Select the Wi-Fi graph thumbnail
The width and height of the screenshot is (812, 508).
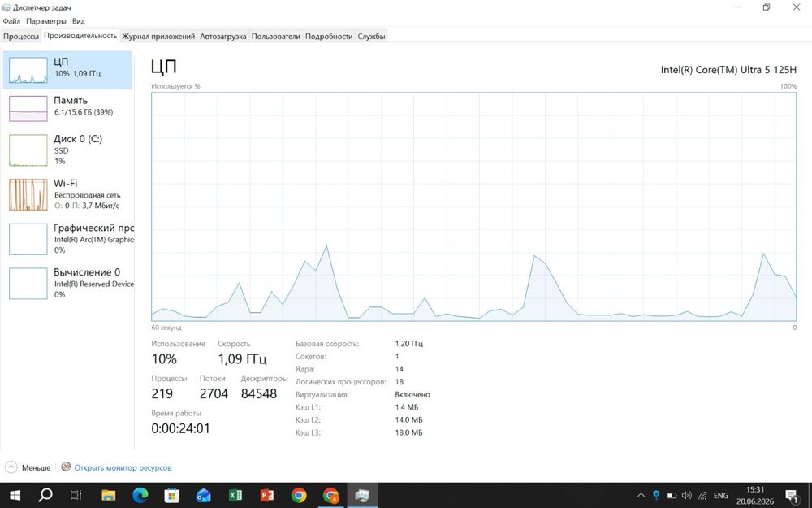28,194
